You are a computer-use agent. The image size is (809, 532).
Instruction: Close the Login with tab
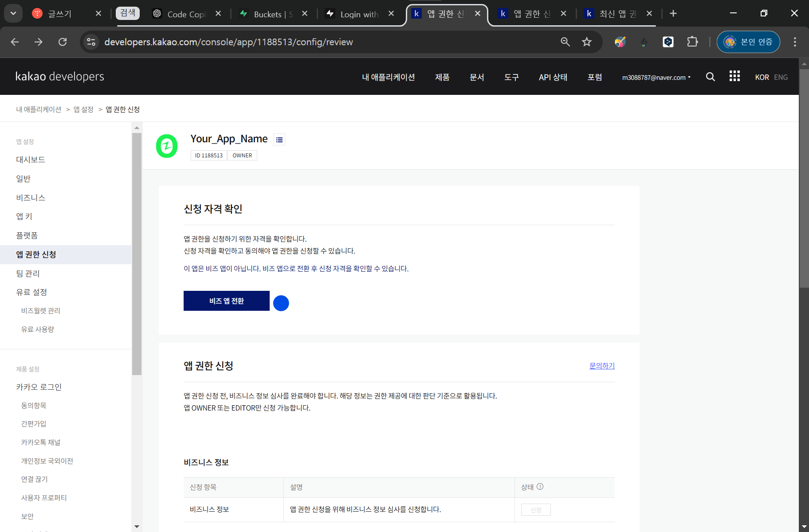[x=391, y=13]
